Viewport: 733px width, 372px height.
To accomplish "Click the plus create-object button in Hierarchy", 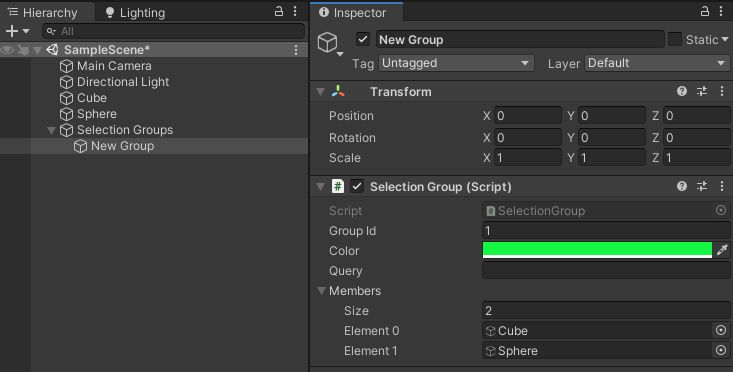I will [x=12, y=31].
